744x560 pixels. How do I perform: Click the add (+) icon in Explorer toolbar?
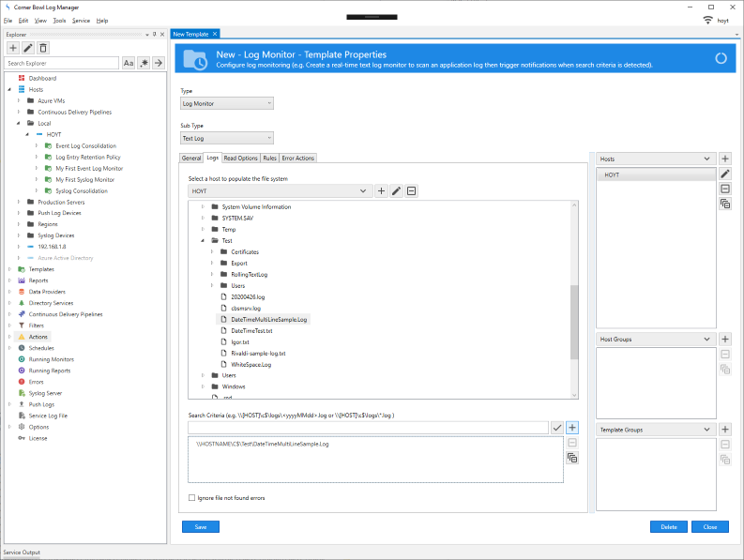[13, 48]
